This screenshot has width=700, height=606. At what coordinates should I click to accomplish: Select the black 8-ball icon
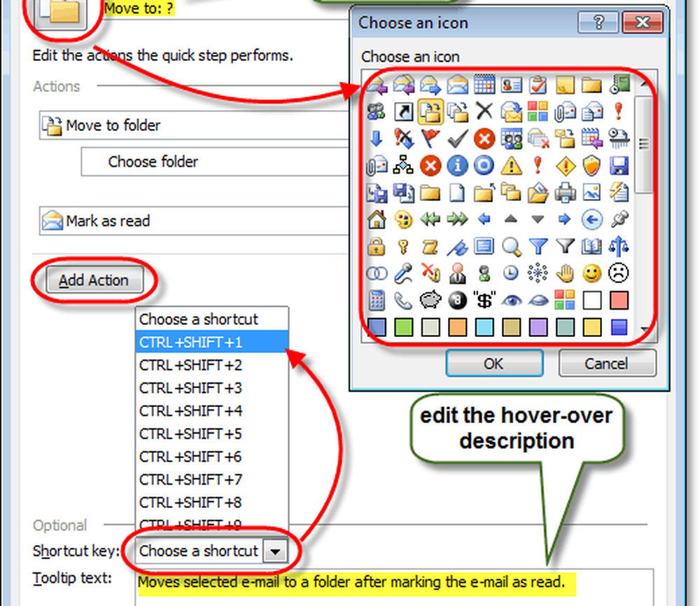click(456, 300)
